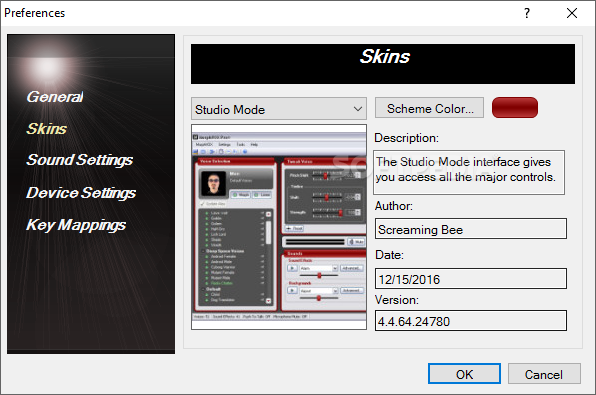Click the Author field Screaming Bee

coord(471,229)
